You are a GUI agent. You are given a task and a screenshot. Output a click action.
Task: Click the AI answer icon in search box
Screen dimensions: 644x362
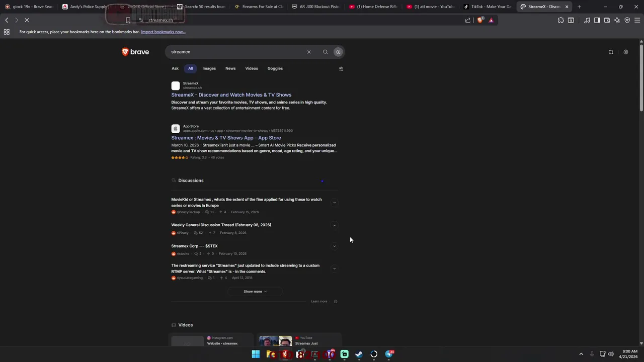(338, 52)
